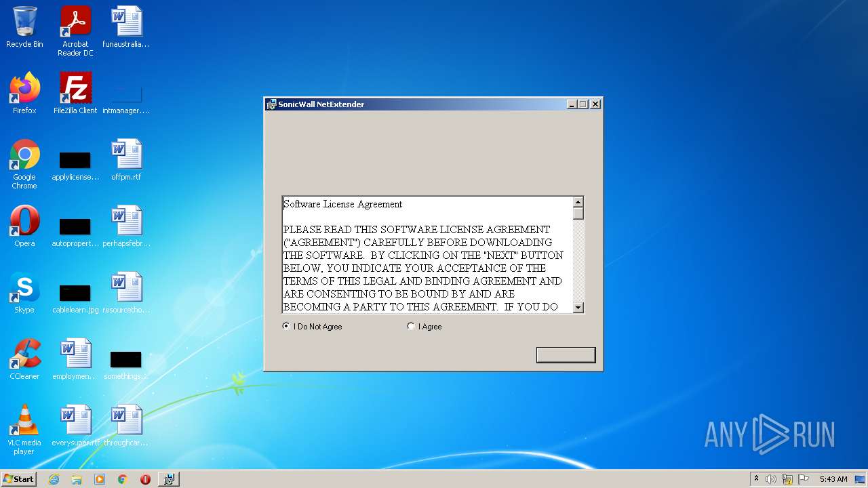The width and height of the screenshot is (868, 488).
Task: Click the Action Center flag icon
Action: (x=804, y=479)
